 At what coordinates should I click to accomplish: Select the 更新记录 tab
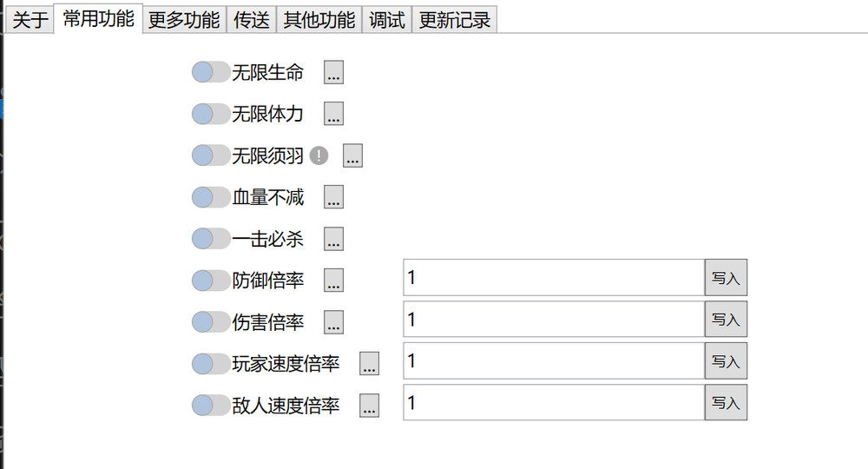(x=455, y=21)
